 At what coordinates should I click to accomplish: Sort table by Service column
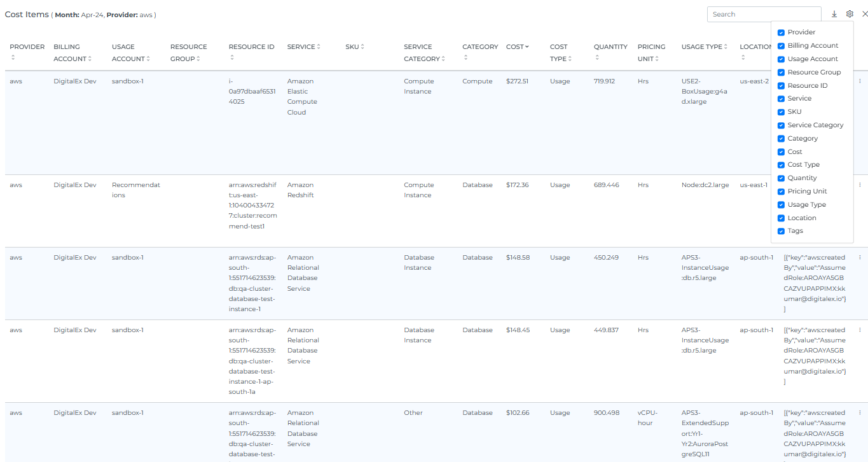[x=303, y=47]
